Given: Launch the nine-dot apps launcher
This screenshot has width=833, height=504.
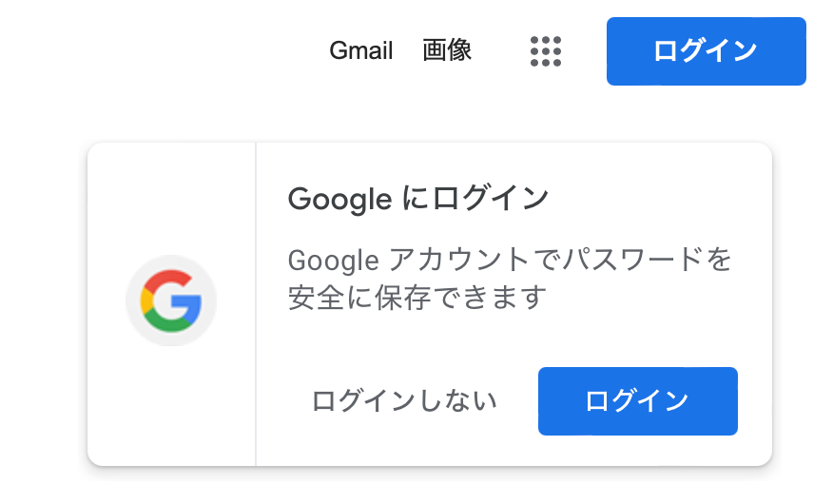Looking at the screenshot, I should 546,51.
